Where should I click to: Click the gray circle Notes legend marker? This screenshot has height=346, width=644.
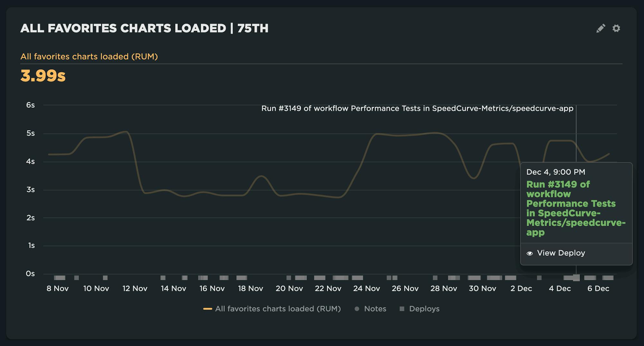point(357,309)
